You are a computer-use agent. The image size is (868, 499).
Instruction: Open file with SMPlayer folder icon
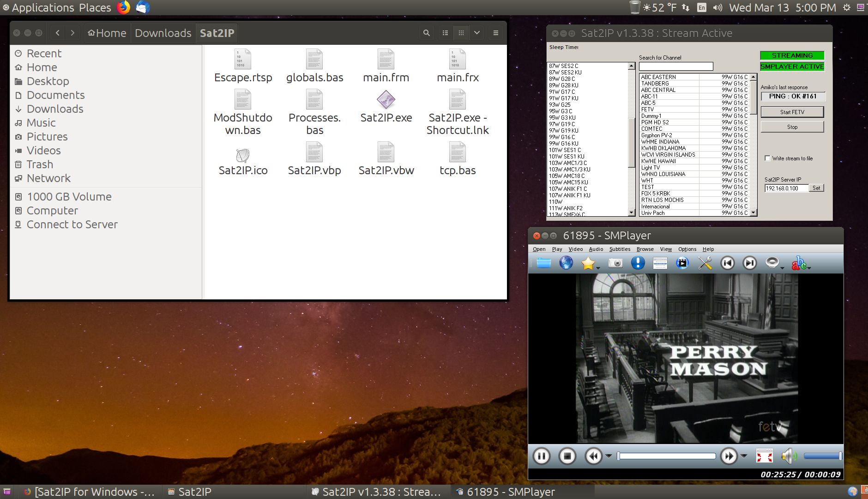click(x=544, y=263)
